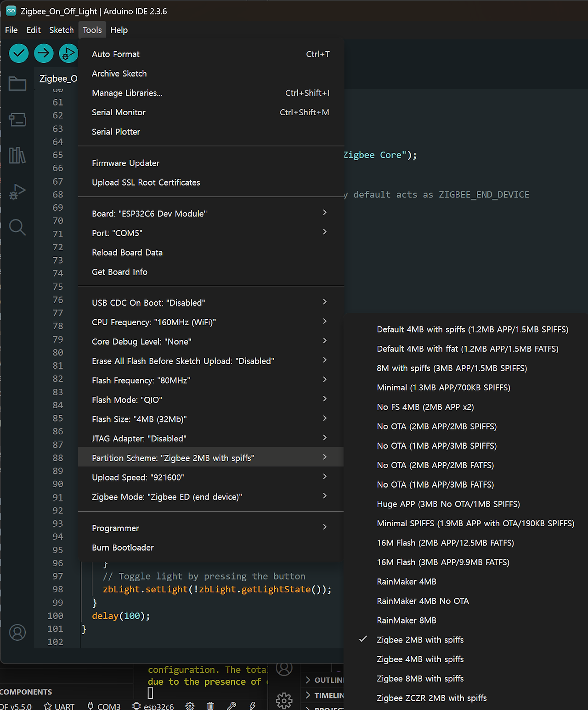The width and height of the screenshot is (588, 710).
Task: Open the Debug panel sidebar icon
Action: coord(17,191)
